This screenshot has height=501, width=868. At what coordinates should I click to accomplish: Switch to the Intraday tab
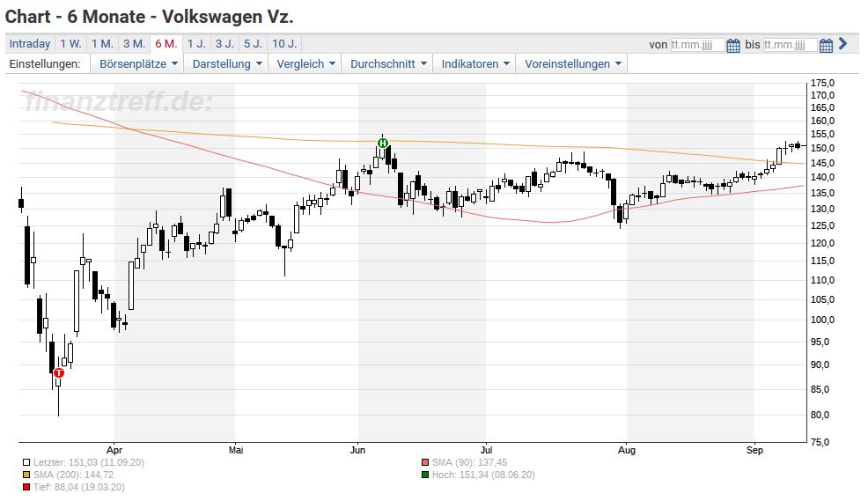coord(30,44)
